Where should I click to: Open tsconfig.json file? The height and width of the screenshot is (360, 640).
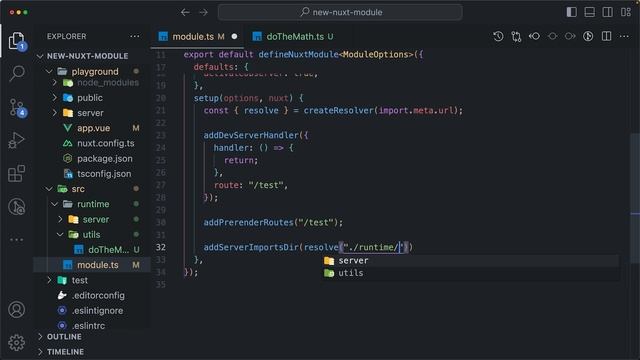(92, 174)
